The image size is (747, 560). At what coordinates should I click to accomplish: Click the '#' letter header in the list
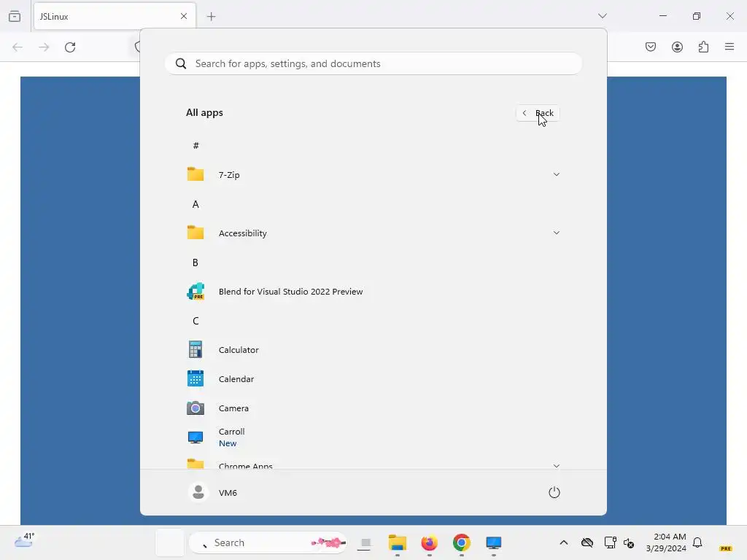(196, 145)
